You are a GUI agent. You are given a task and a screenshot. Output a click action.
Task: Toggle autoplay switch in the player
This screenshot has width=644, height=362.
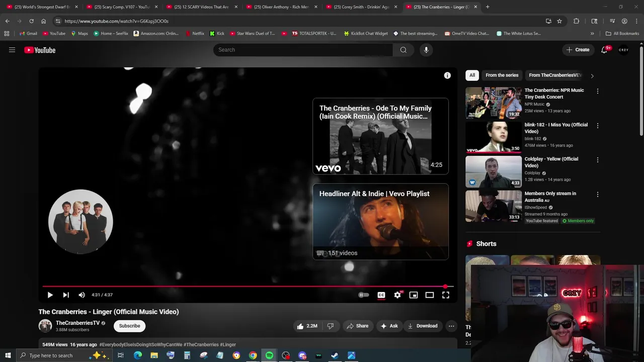363,295
